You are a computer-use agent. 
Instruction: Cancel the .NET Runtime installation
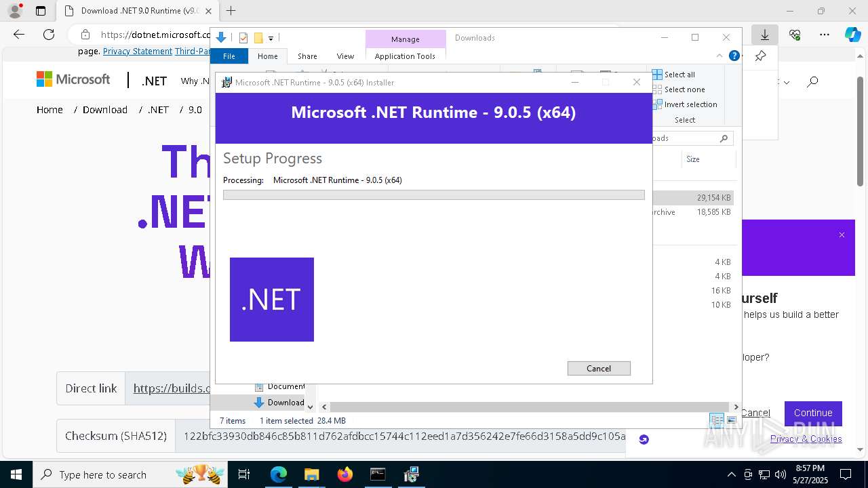pos(599,368)
